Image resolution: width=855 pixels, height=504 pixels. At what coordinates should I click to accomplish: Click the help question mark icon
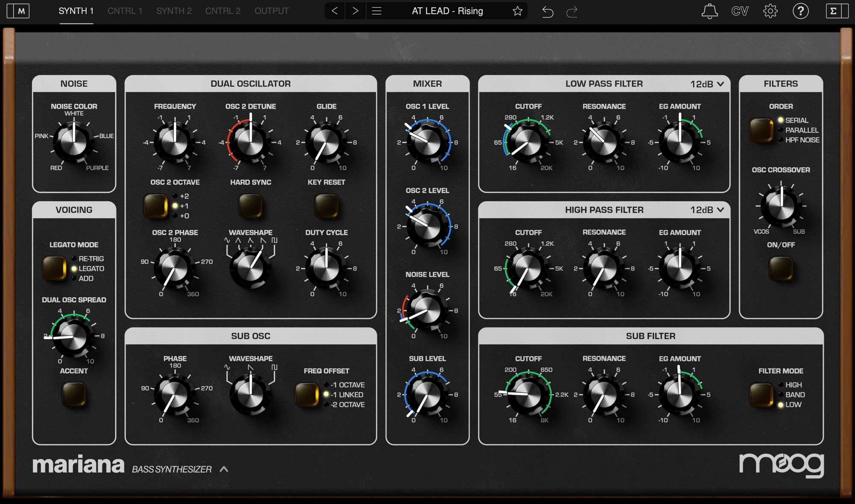coord(800,11)
